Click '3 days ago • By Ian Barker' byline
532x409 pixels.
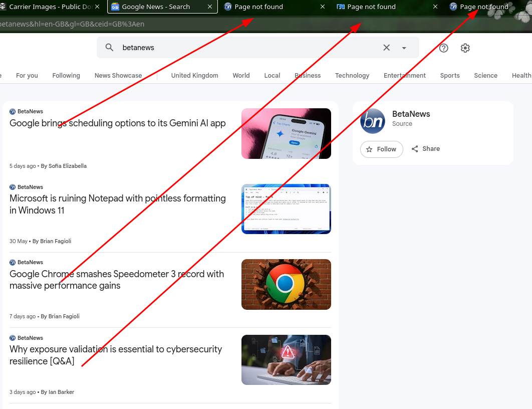pyautogui.click(x=42, y=392)
